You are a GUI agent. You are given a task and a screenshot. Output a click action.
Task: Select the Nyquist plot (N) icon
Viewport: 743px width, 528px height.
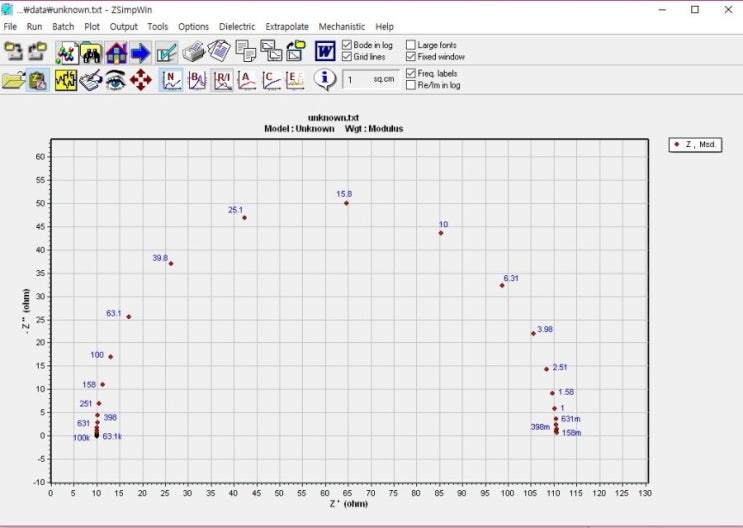point(172,80)
